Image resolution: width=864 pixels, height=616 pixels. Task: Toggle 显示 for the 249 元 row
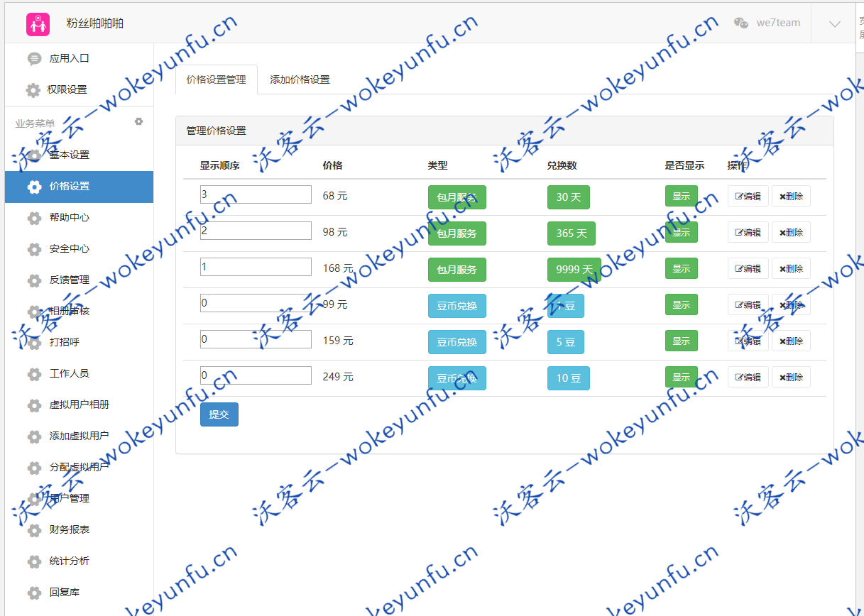click(x=682, y=377)
